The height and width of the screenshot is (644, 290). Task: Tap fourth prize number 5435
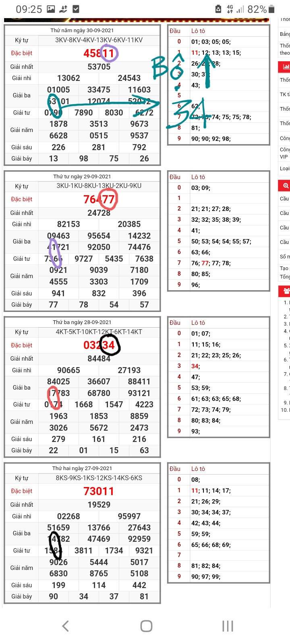[114, 259]
